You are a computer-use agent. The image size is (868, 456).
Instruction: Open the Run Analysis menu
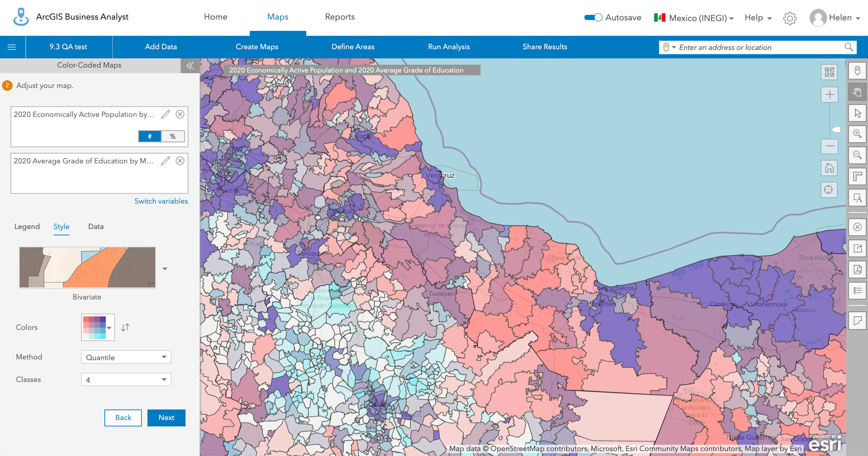pos(448,47)
